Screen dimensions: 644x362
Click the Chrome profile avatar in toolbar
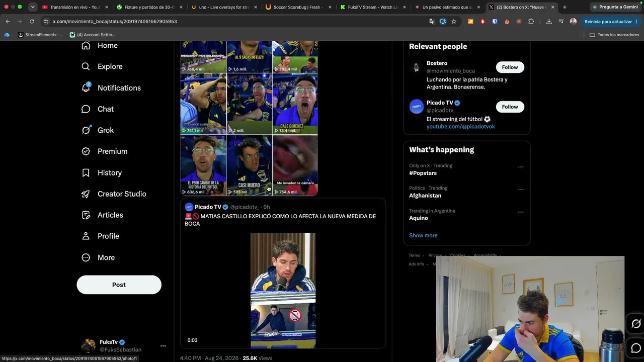click(573, 22)
